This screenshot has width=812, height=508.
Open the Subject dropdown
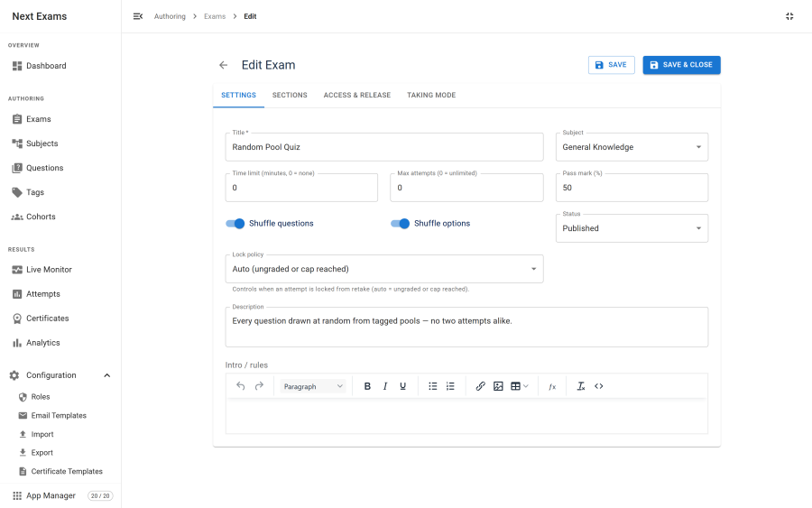(x=632, y=147)
